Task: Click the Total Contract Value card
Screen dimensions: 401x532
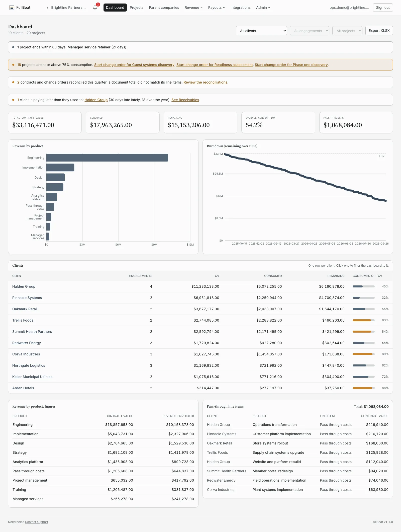Action: click(45, 122)
